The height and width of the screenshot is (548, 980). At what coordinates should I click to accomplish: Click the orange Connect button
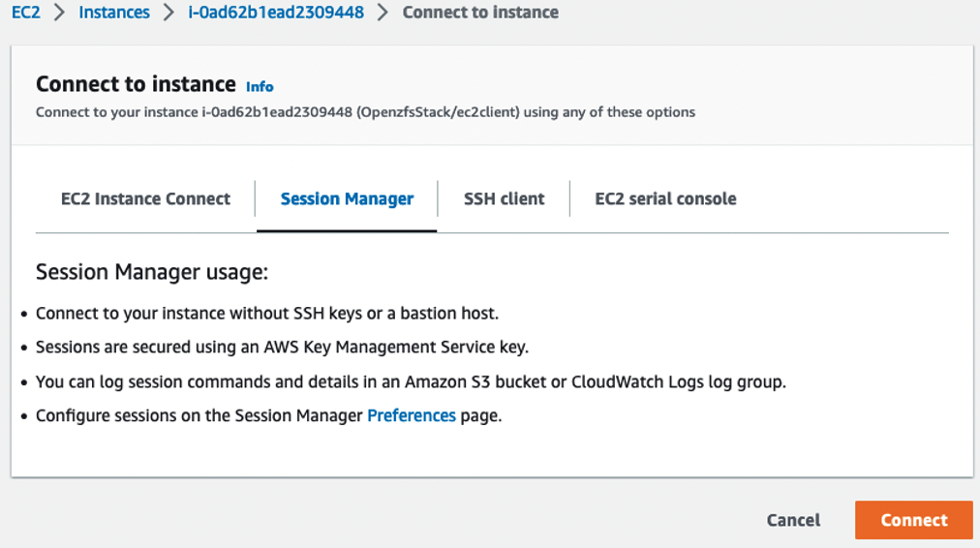click(914, 520)
